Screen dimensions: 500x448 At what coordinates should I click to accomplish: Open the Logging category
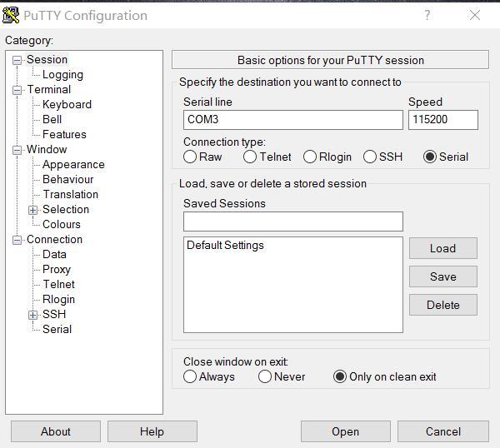pyautogui.click(x=62, y=75)
